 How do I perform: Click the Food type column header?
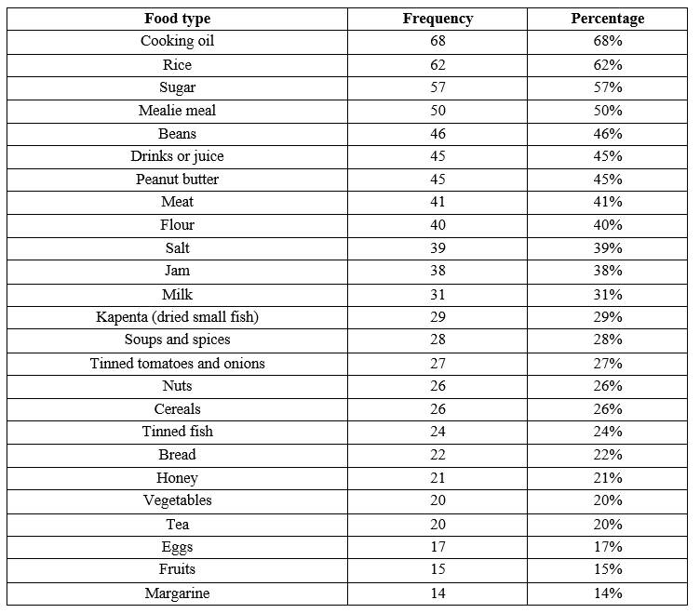coord(177,19)
